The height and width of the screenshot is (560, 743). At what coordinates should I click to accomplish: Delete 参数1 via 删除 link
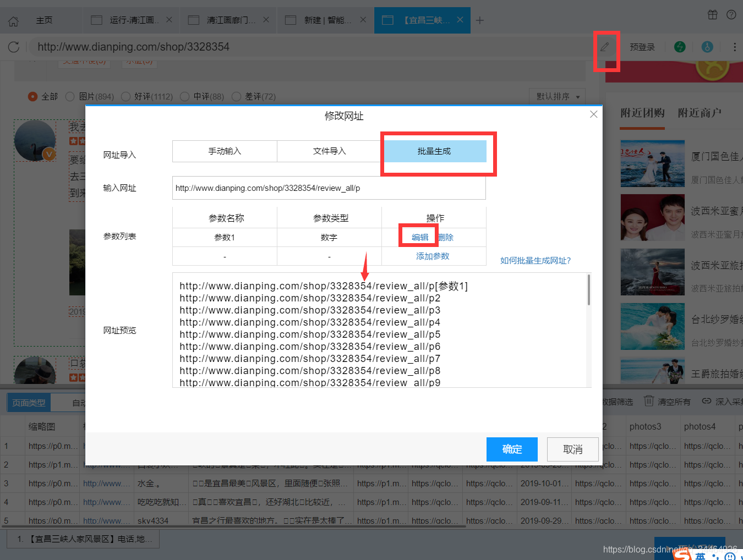click(446, 238)
